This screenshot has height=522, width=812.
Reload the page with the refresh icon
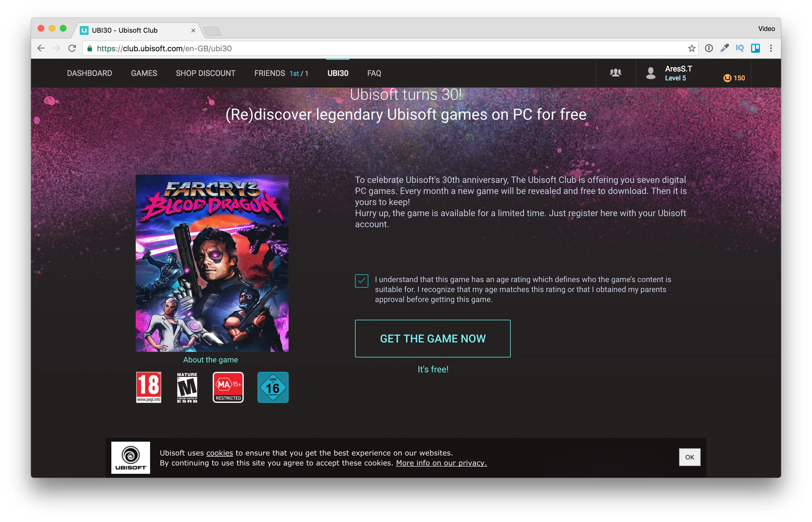click(72, 49)
